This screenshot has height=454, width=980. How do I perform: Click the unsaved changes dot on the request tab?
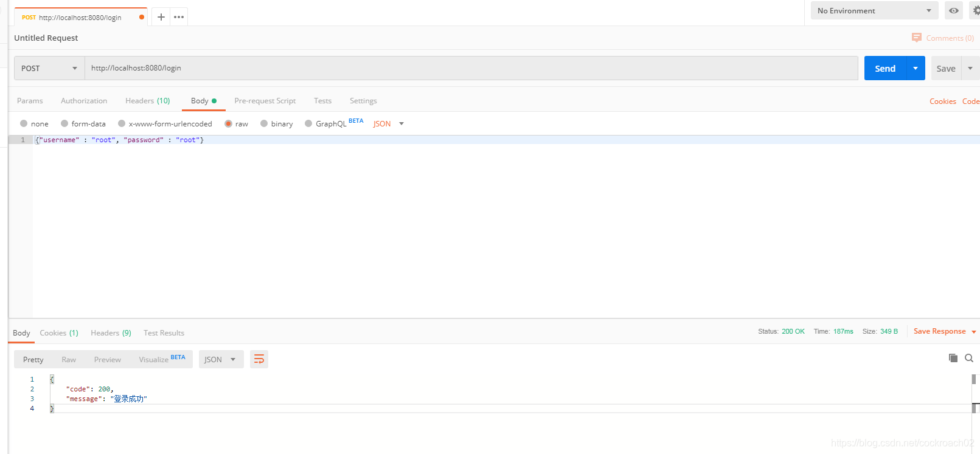(142, 17)
